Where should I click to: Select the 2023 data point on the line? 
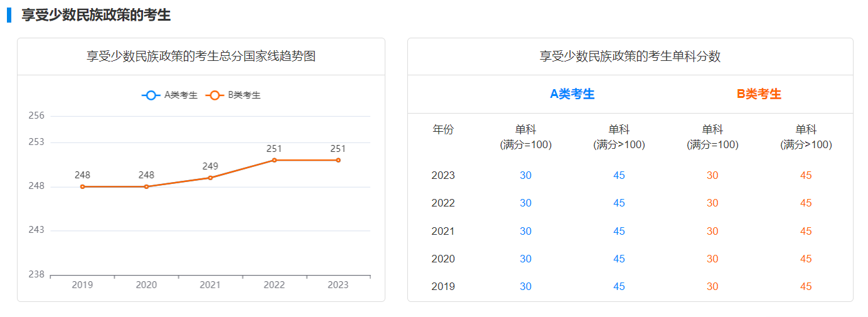click(x=338, y=160)
